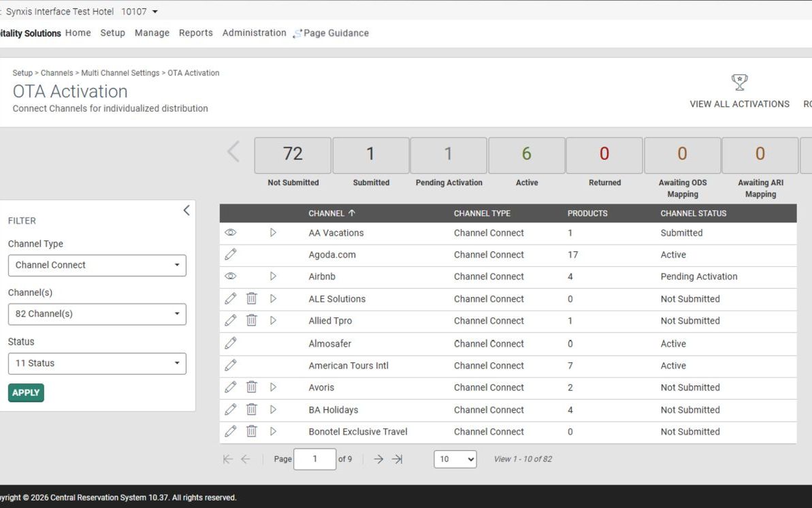Viewport: 812px width, 508px height.
Task: Open the Setup menu
Action: click(112, 33)
